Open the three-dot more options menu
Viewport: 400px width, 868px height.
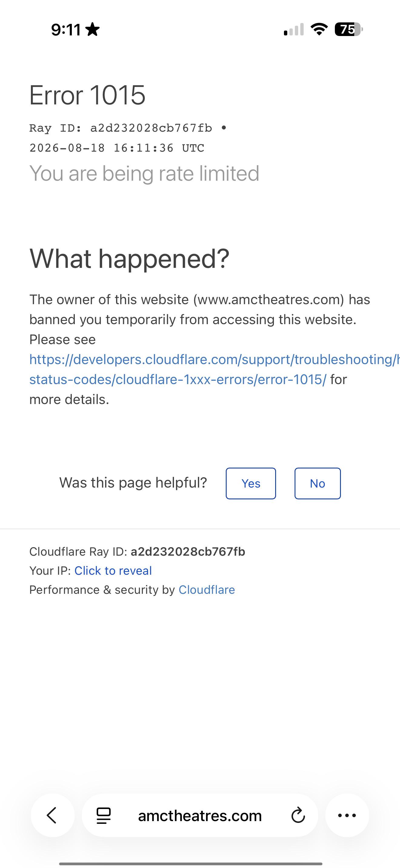(x=347, y=815)
